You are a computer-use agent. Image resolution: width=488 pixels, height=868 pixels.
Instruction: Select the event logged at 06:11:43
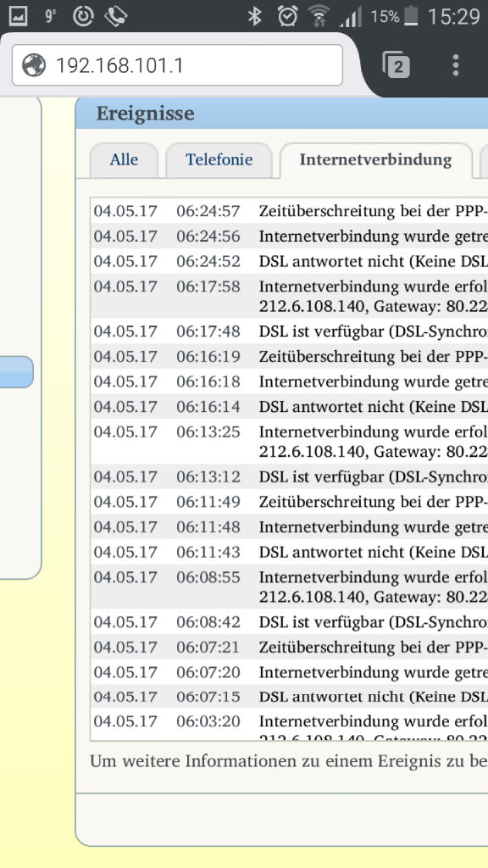click(x=290, y=552)
